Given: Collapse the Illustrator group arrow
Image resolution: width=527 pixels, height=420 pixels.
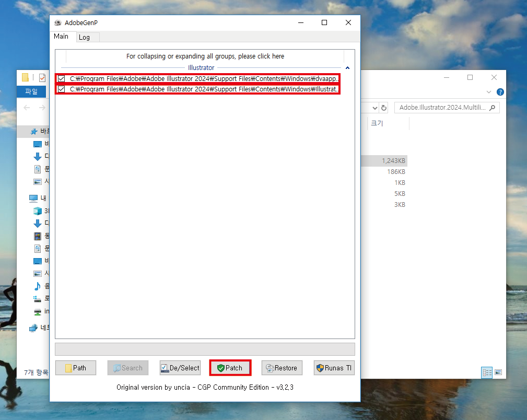Looking at the screenshot, I should click(x=347, y=68).
